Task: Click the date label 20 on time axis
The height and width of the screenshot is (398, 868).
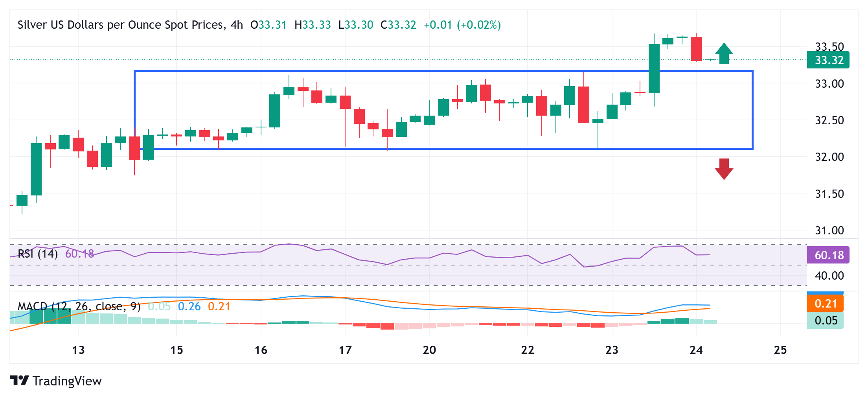Action: tap(429, 350)
